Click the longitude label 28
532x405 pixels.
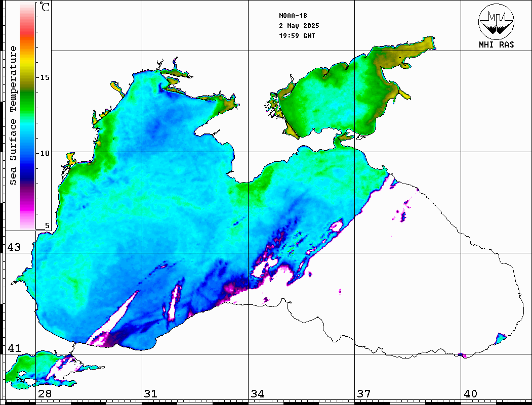pyautogui.click(x=45, y=394)
